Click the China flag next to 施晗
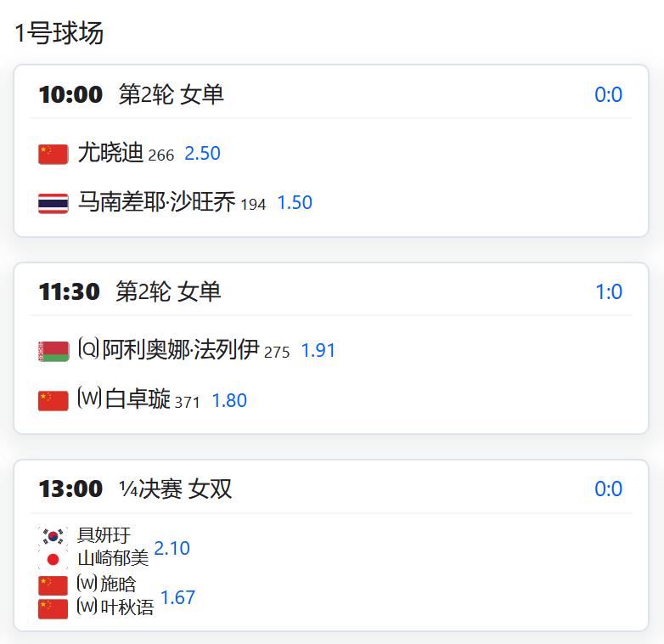 tap(53, 585)
